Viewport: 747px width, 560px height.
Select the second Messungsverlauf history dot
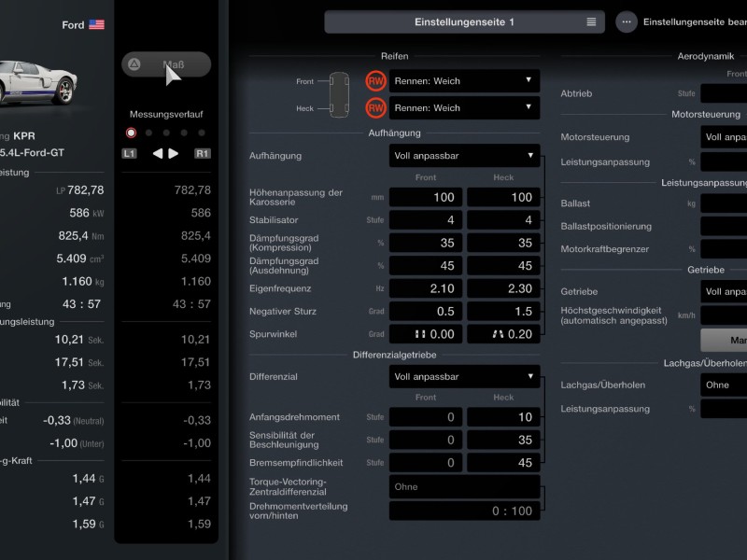148,133
